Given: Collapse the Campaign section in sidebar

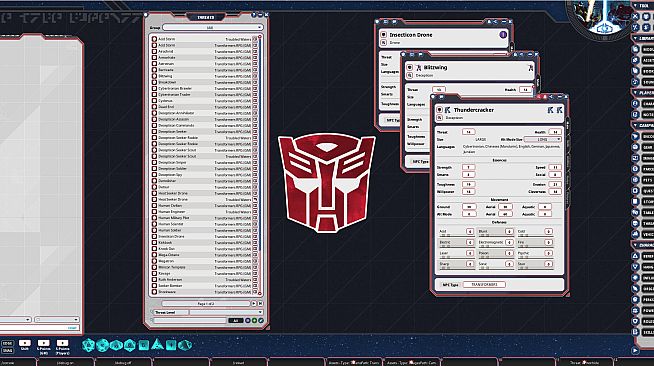Looking at the screenshot, I should (635, 125).
